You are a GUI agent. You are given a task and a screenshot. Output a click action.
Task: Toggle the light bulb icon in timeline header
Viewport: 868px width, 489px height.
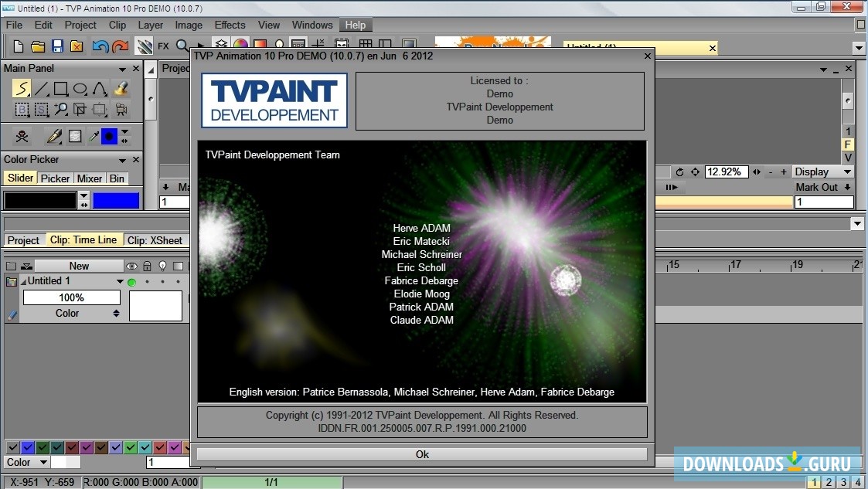(x=162, y=265)
